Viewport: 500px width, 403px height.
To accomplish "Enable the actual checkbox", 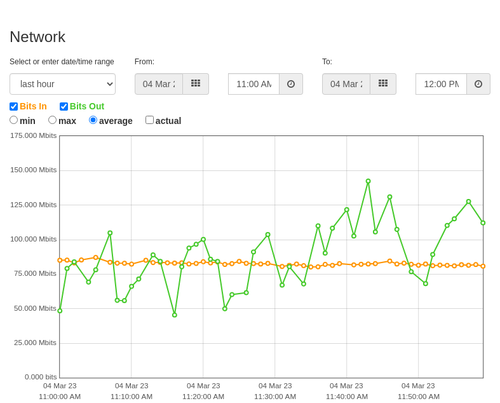I will point(150,120).
